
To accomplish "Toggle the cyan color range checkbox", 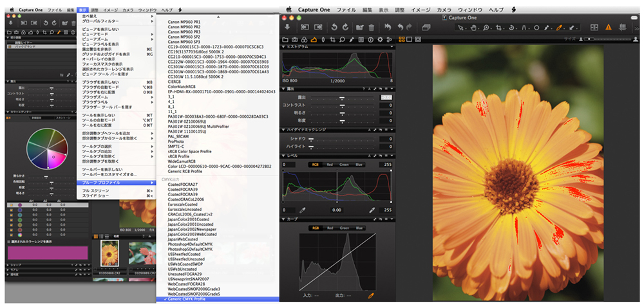I will (x=12, y=215).
